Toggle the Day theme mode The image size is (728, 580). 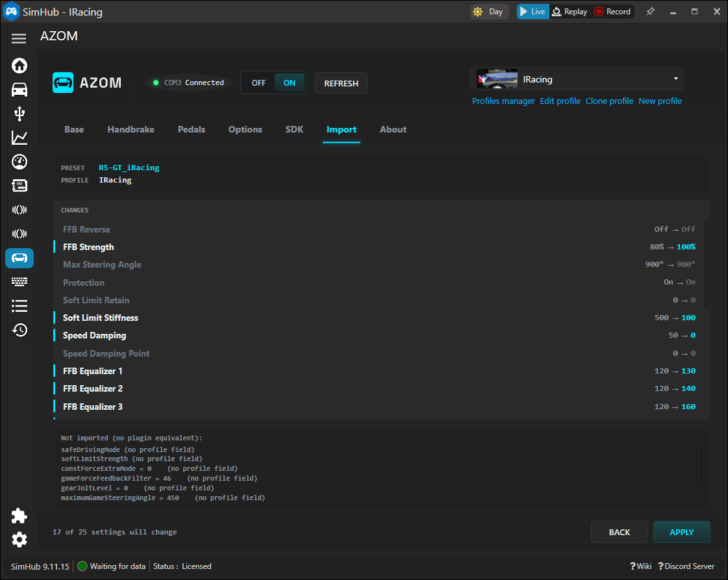click(489, 12)
